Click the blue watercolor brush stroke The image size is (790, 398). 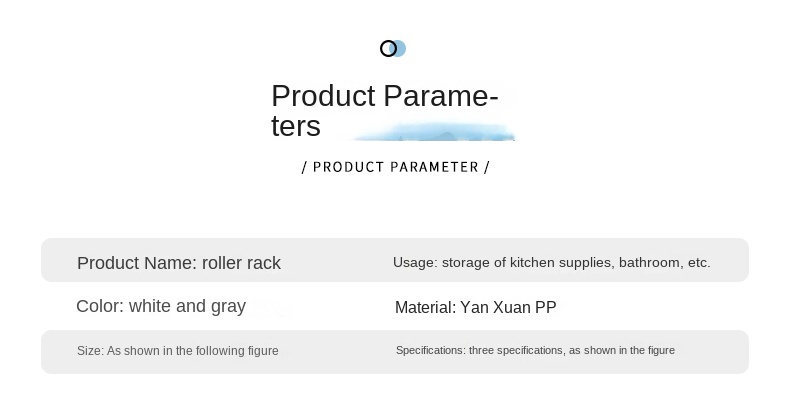[x=433, y=131]
